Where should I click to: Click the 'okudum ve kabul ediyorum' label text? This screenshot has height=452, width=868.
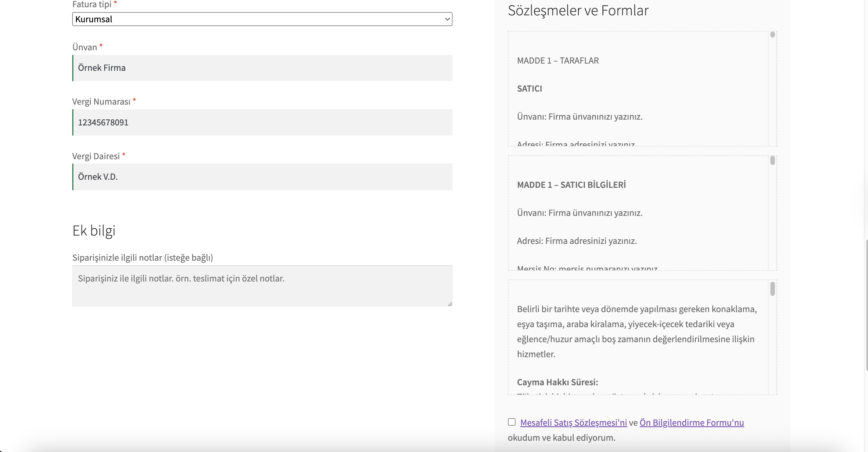click(561, 438)
